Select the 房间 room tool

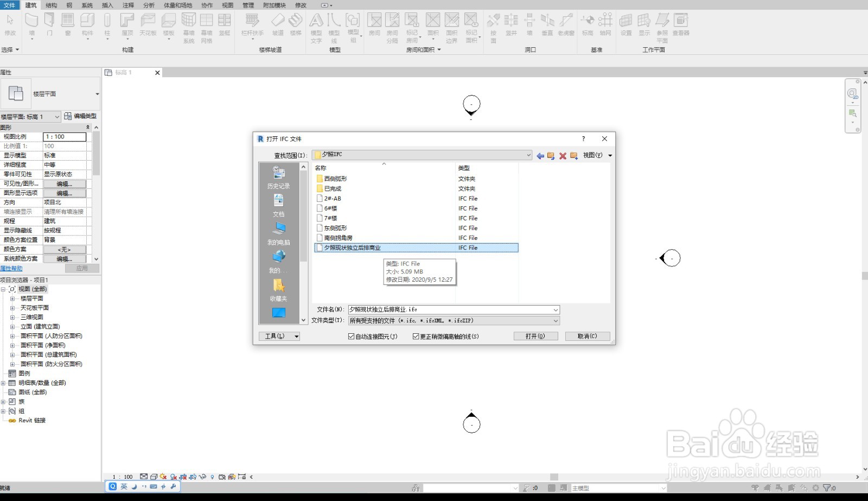(374, 25)
